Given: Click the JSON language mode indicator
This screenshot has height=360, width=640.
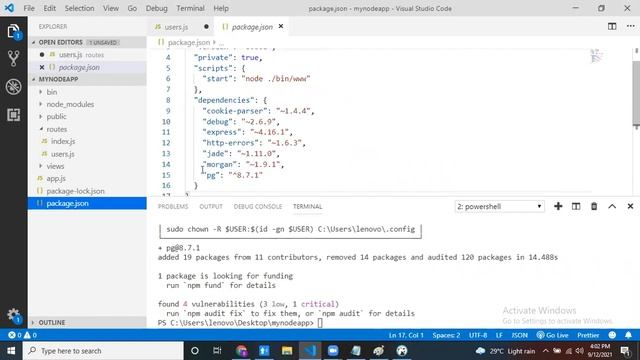Looking at the screenshot, I should coord(520,335).
